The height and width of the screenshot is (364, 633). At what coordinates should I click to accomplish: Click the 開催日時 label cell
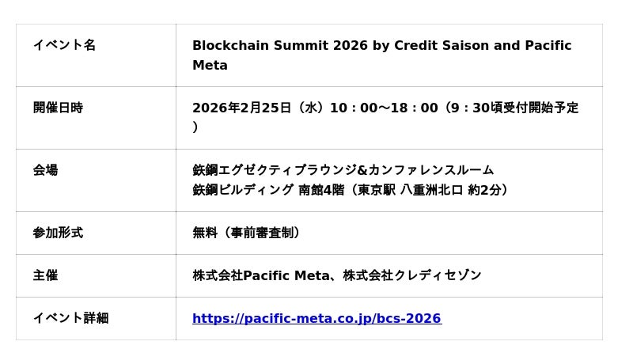(58, 108)
